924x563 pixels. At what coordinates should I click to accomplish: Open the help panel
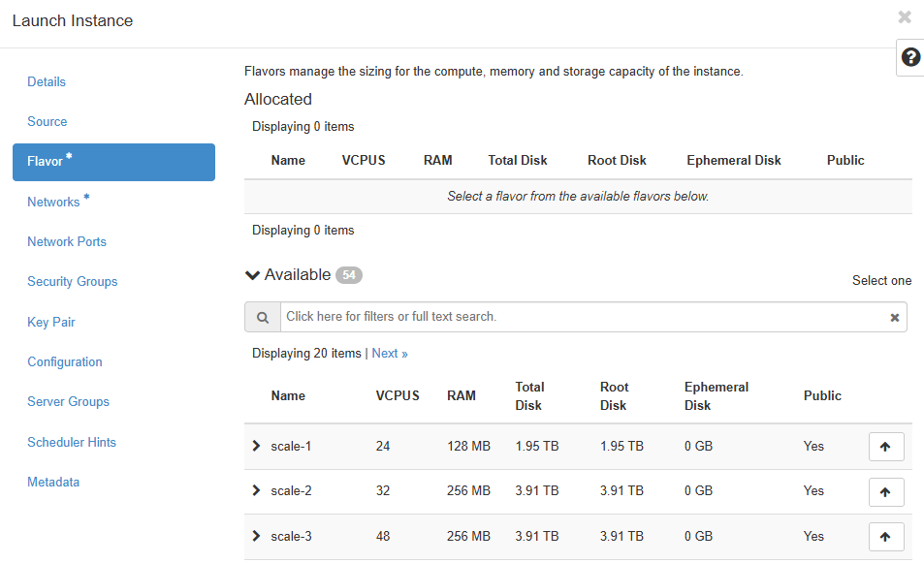pos(908,57)
